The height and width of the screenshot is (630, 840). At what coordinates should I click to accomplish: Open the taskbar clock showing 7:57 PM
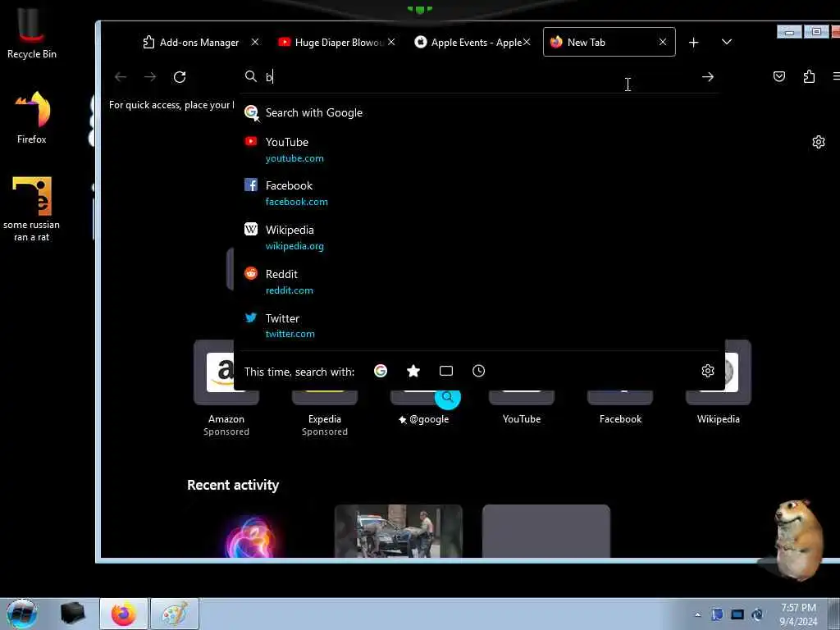798,614
